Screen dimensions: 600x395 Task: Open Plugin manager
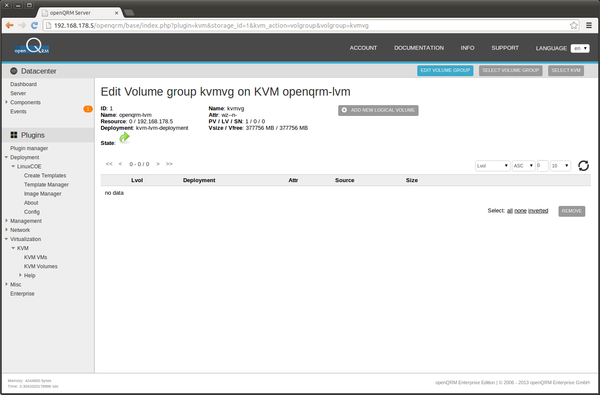click(29, 148)
